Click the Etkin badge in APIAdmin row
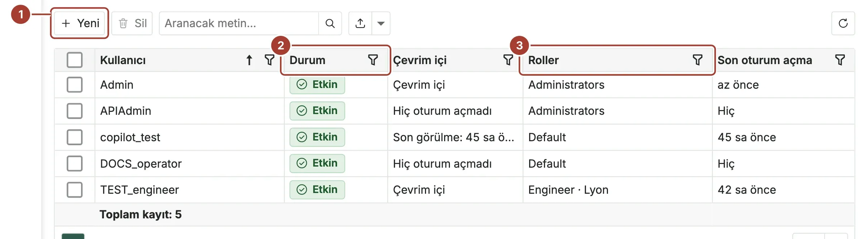Viewport: 868px width, 239px height. (317, 111)
